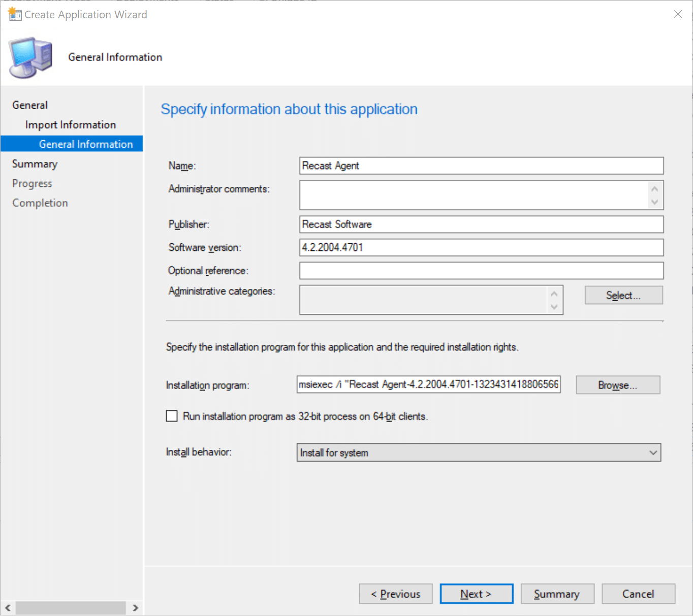Browse for the installation program

(617, 385)
